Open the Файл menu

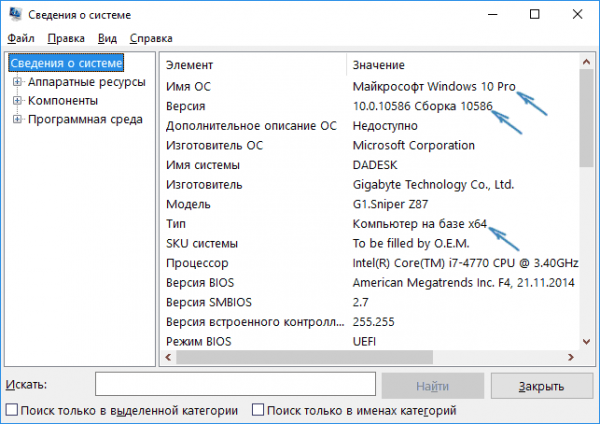(x=21, y=38)
